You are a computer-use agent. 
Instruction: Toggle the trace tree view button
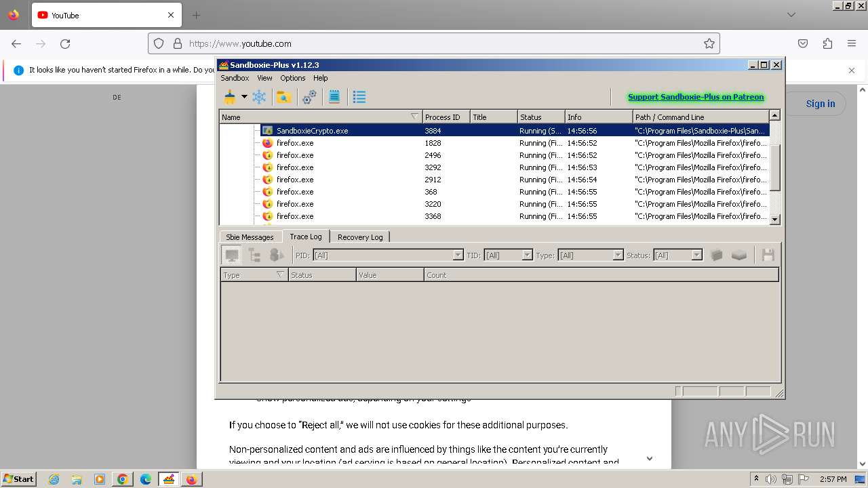pos(254,256)
